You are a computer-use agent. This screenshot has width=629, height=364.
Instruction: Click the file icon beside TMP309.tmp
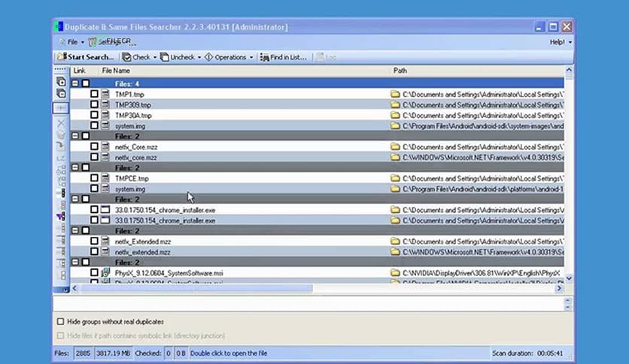pyautogui.click(x=105, y=105)
